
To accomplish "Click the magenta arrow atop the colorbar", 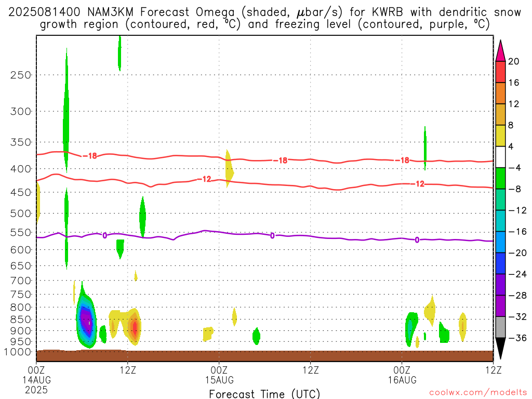I will tap(500, 51).
